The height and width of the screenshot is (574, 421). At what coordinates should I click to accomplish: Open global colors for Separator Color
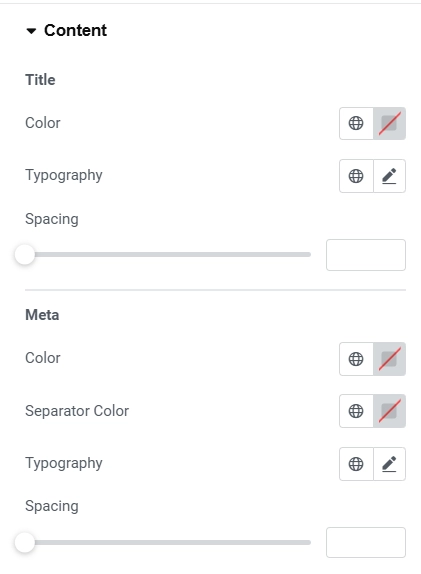[356, 411]
